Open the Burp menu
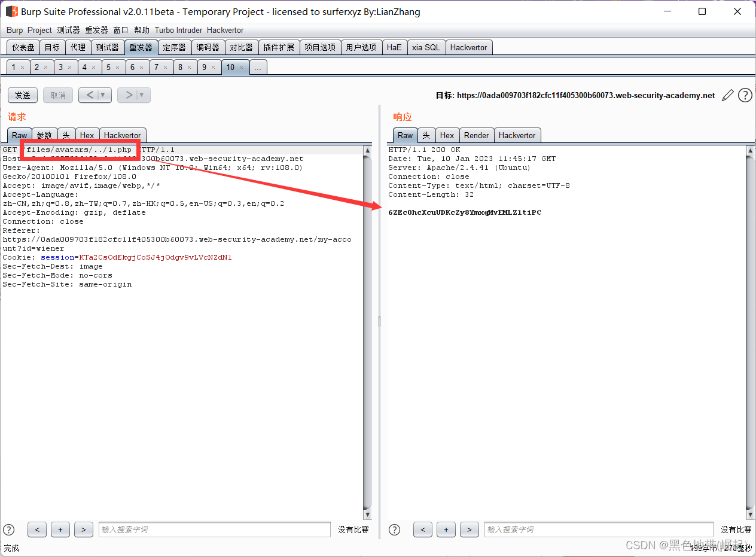The image size is (756, 557). pyautogui.click(x=14, y=30)
